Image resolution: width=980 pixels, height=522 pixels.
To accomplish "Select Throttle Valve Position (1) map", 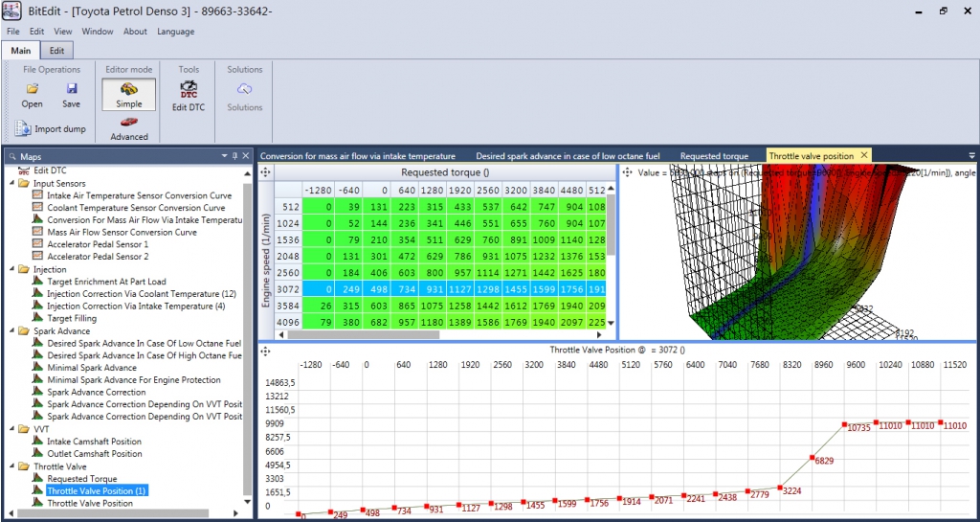I will [x=97, y=490].
